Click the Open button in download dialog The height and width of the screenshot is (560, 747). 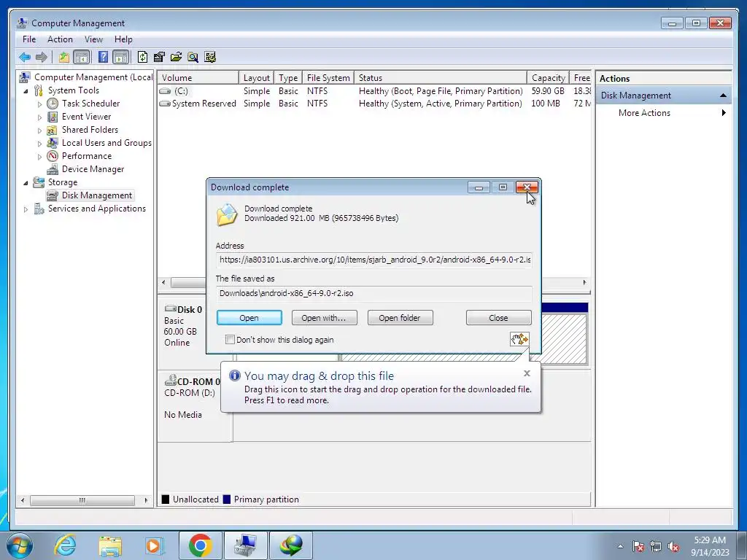[x=249, y=318]
